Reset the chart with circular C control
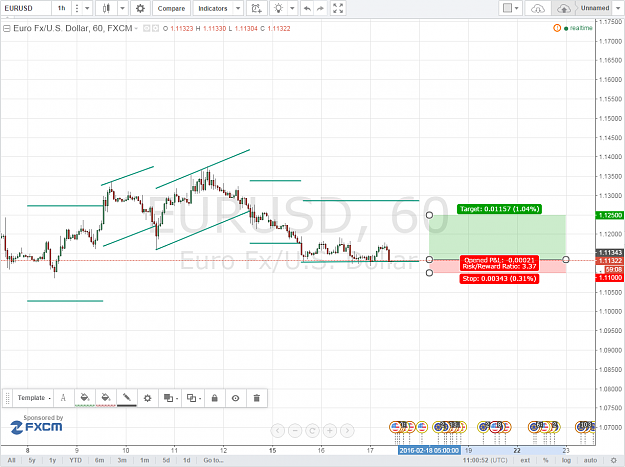Viewport: 625px width, 467px height. [312, 430]
